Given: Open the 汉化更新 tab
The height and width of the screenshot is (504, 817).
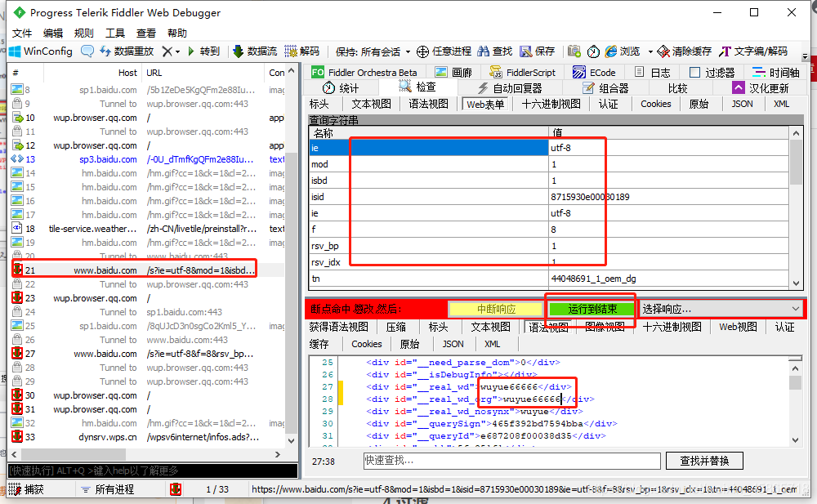Looking at the screenshot, I should click(761, 88).
